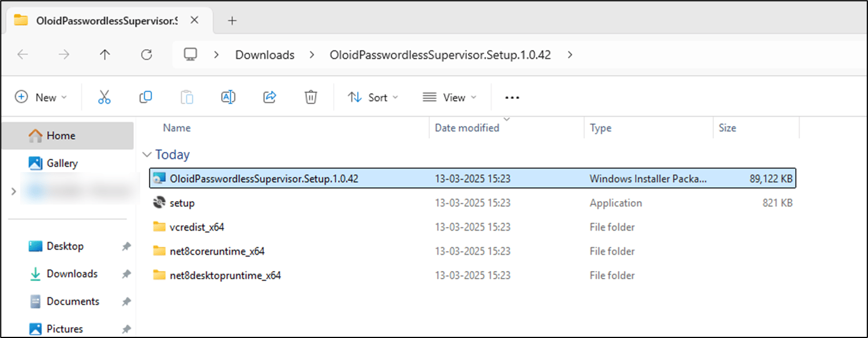Refresh the current folder view
The image size is (868, 338).
coord(147,55)
